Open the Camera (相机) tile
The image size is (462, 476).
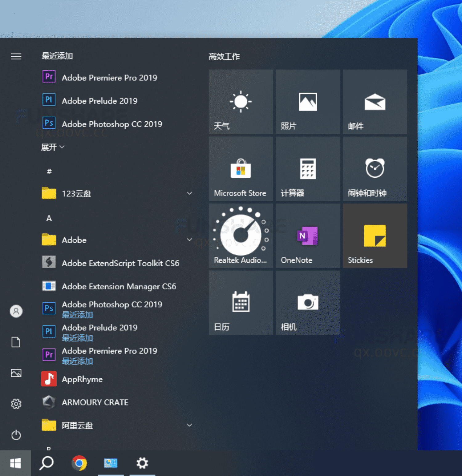(308, 303)
